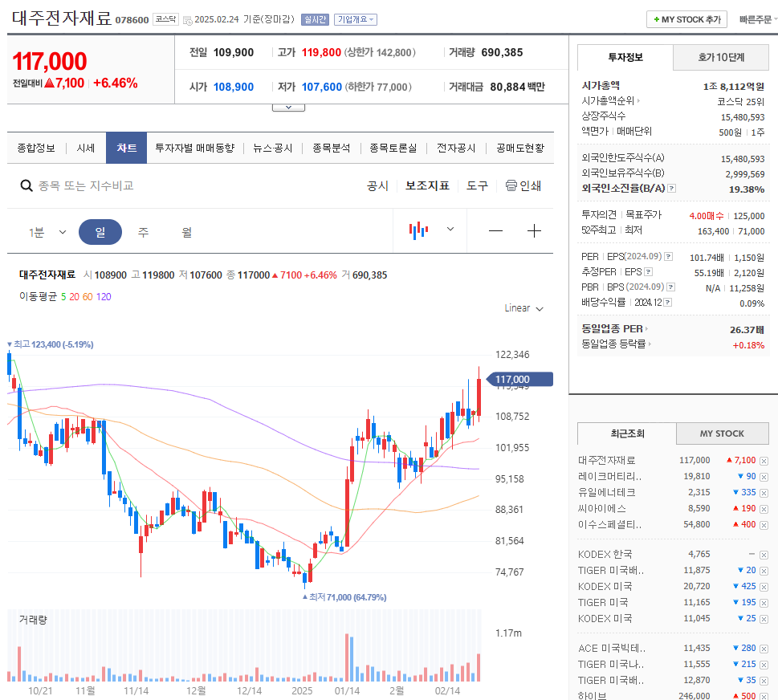The image size is (778, 700).
Task: Zoom out the chart with minus icon
Action: (495, 230)
